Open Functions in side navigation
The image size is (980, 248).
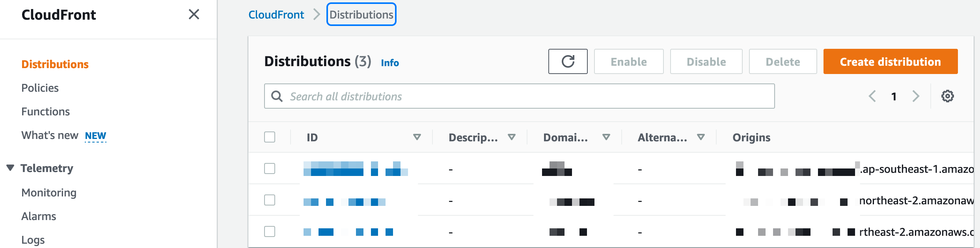click(x=45, y=111)
